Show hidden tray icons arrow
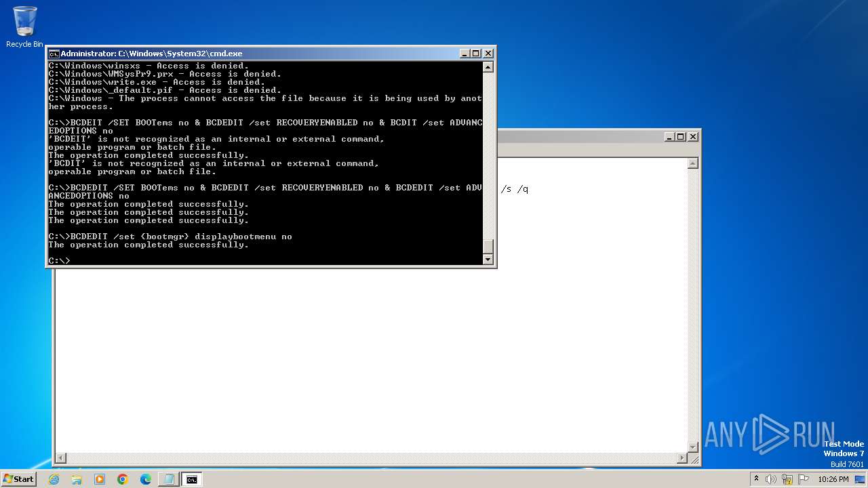The width and height of the screenshot is (868, 488). coord(756,479)
